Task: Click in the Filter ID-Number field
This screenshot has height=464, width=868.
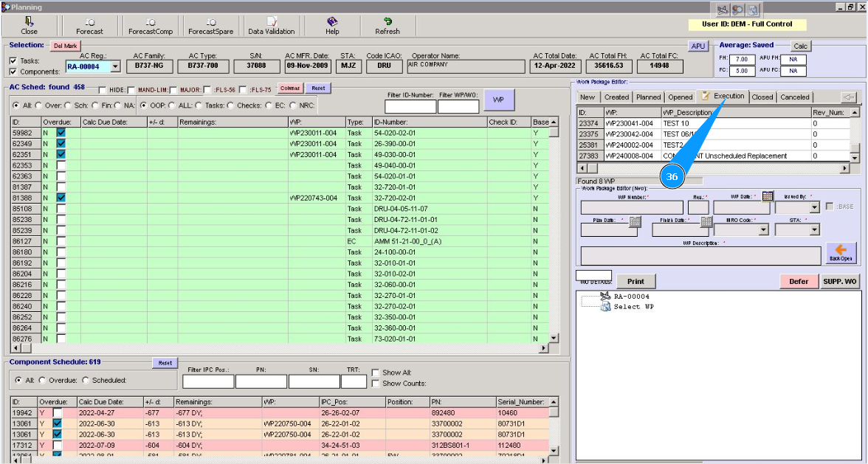Action: point(410,107)
